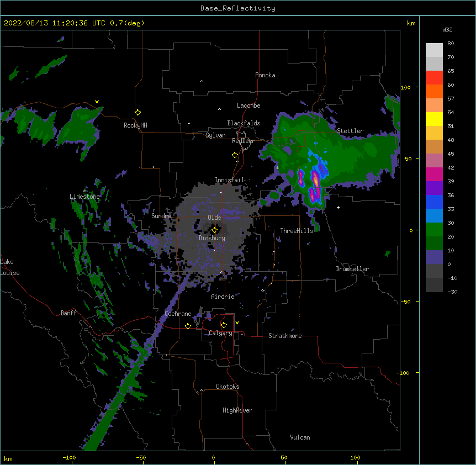Click the Olds town label
Viewport: 476px width, 465px height.
[214, 218]
